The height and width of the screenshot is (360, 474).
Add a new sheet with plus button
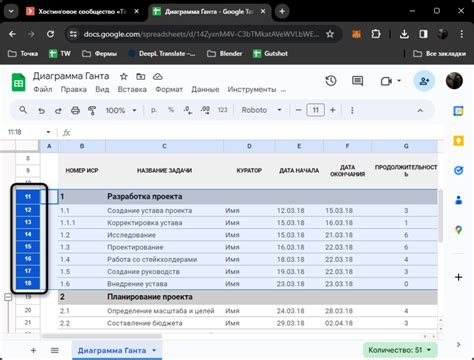click(x=33, y=350)
